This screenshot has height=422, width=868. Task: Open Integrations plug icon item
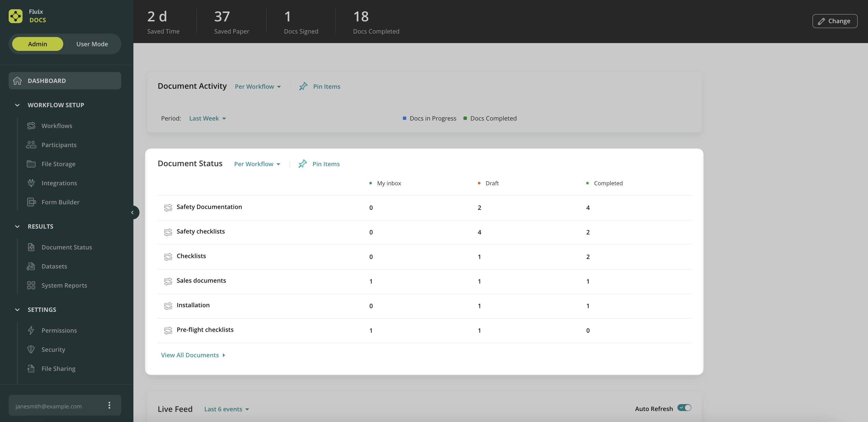point(31,183)
